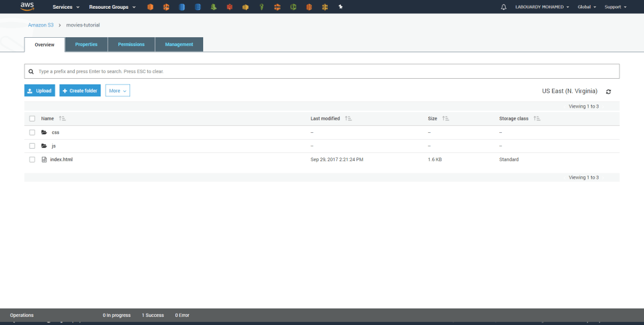Check the css folder checkbox
644x325 pixels.
(32, 132)
